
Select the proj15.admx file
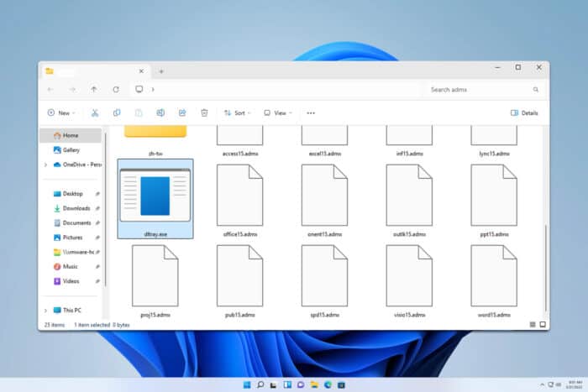click(155, 281)
